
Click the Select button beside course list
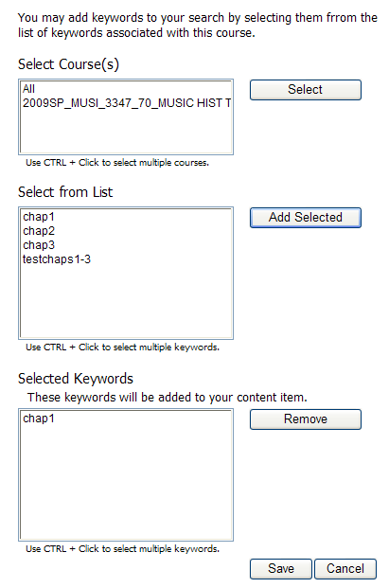[306, 90]
